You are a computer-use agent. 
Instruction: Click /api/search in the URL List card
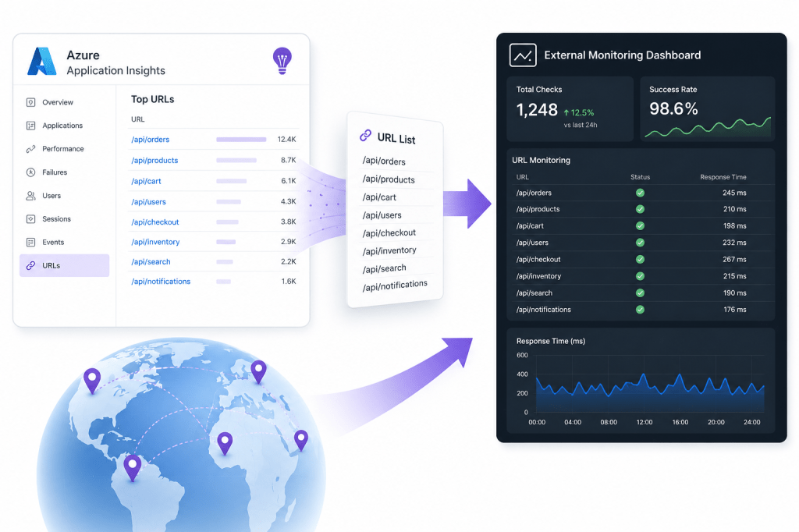pyautogui.click(x=384, y=268)
